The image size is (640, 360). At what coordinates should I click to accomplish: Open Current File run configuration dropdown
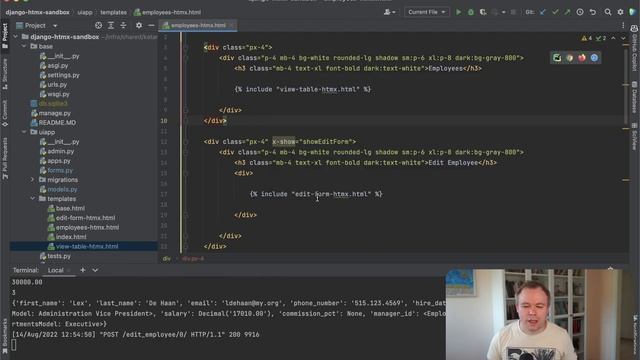tap(426, 12)
